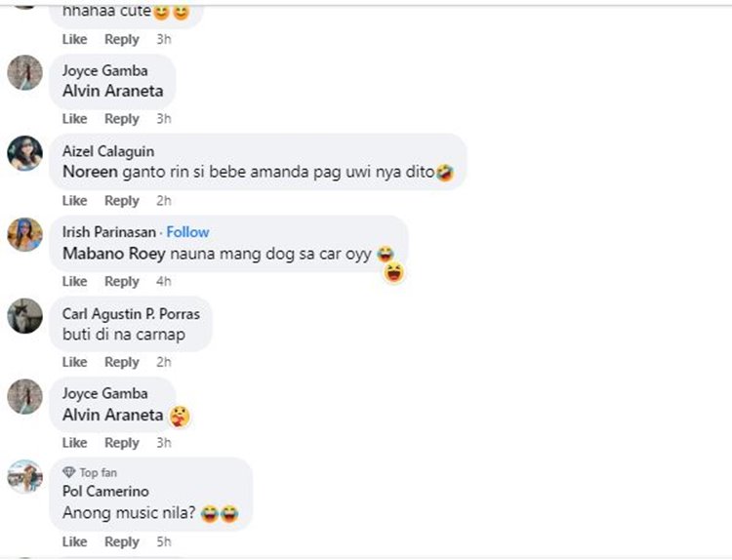Open Joyce Gamba's profile picture on first comment

coord(24,72)
